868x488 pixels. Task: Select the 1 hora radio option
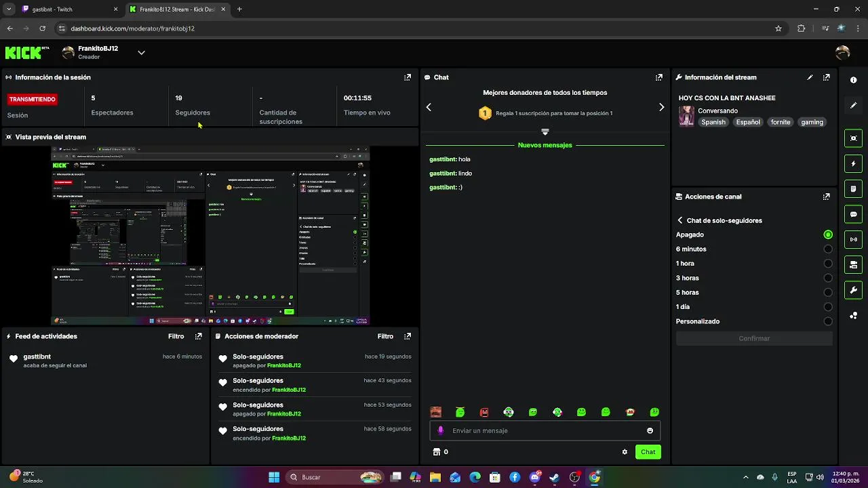[x=828, y=264]
